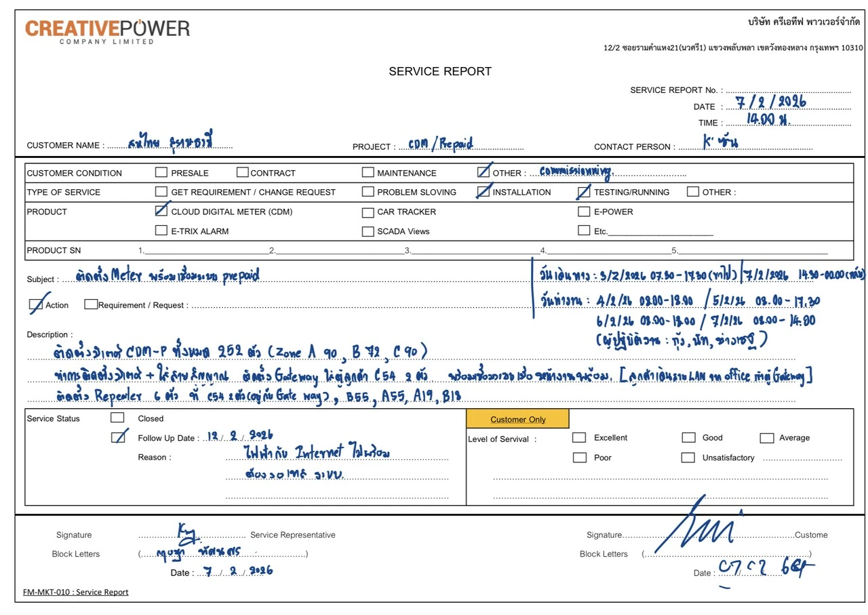The image size is (868, 615).
Task: Click the Customer Only yellow label
Action: (x=517, y=419)
